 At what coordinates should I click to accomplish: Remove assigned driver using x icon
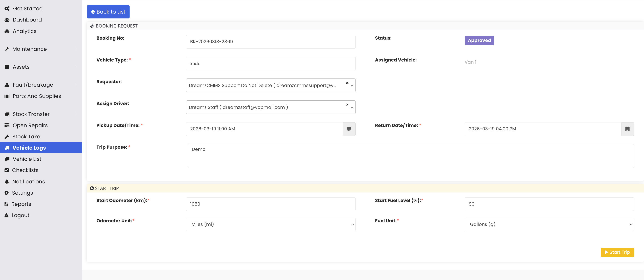tap(347, 105)
